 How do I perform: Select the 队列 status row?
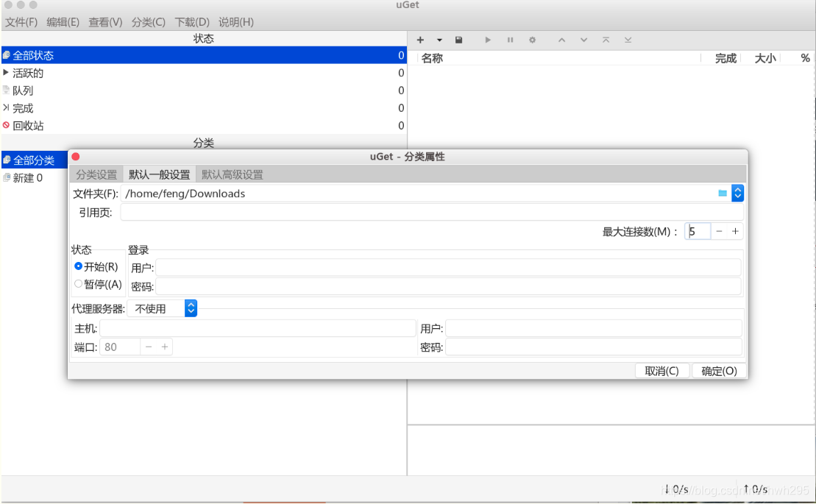coord(204,90)
